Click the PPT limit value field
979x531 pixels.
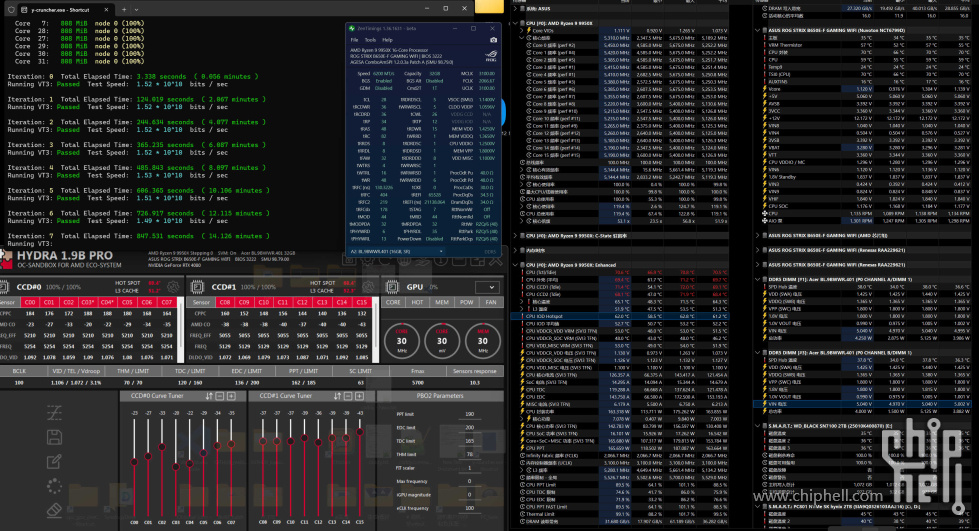coord(470,414)
